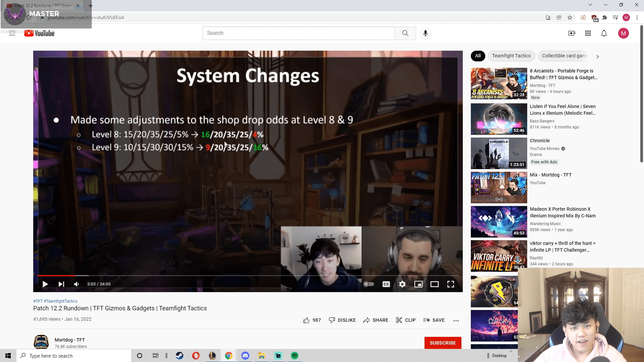Open Steam from the taskbar
The height and width of the screenshot is (362, 644).
[180, 356]
